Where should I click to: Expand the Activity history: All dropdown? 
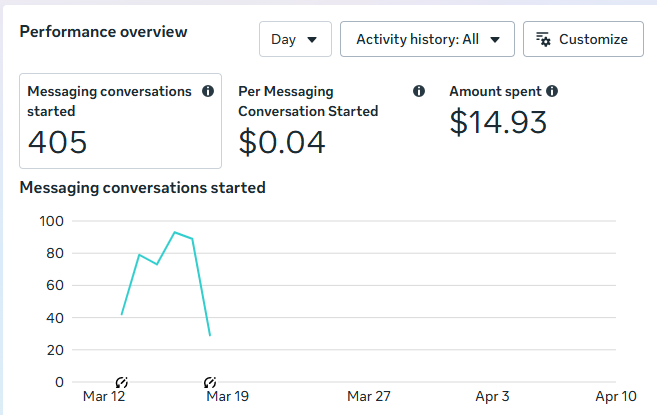[x=427, y=40]
